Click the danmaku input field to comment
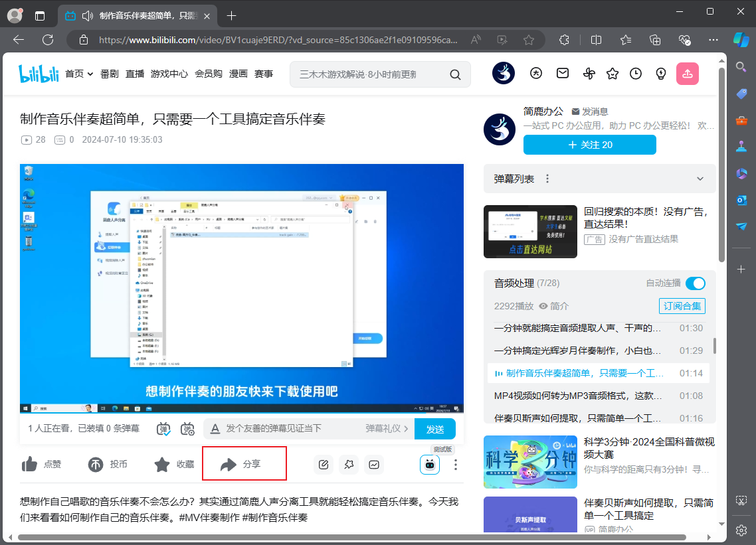 coord(299,429)
